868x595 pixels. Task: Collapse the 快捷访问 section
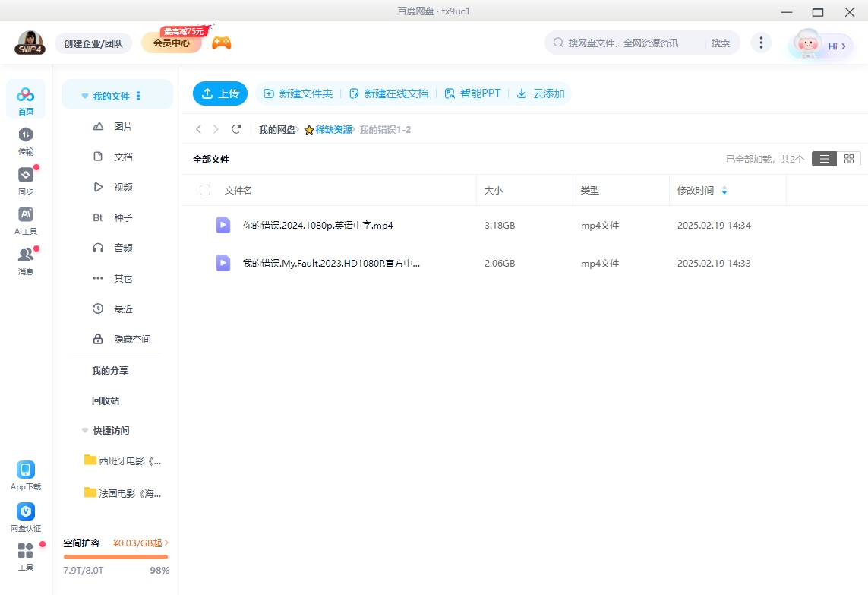click(85, 430)
